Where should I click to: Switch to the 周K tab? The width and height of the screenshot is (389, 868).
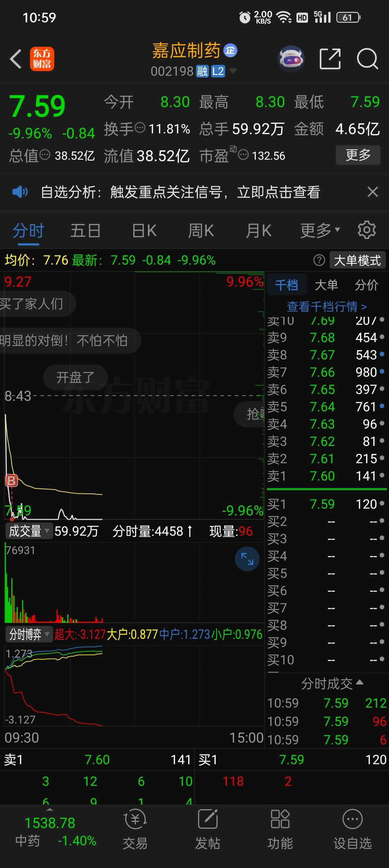[x=201, y=231]
